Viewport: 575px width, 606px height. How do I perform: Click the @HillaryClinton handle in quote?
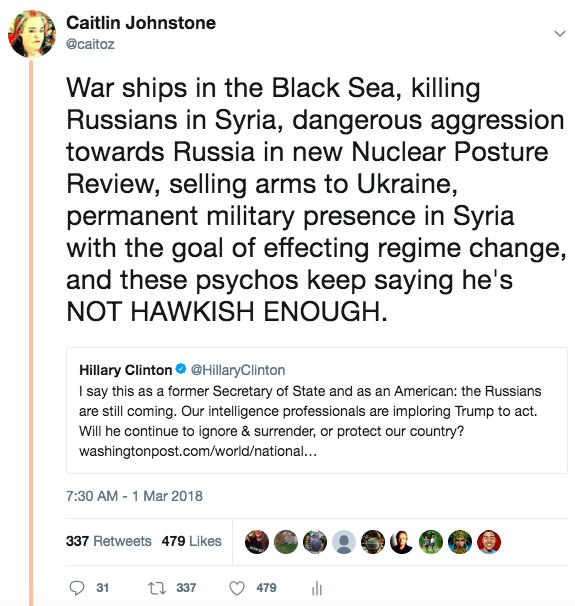point(238,370)
